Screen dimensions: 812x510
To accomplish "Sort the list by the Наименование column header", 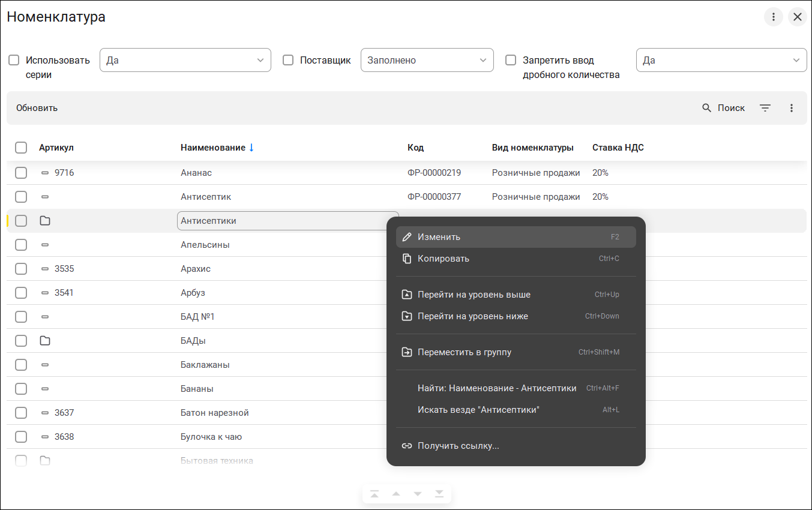I will [x=213, y=148].
